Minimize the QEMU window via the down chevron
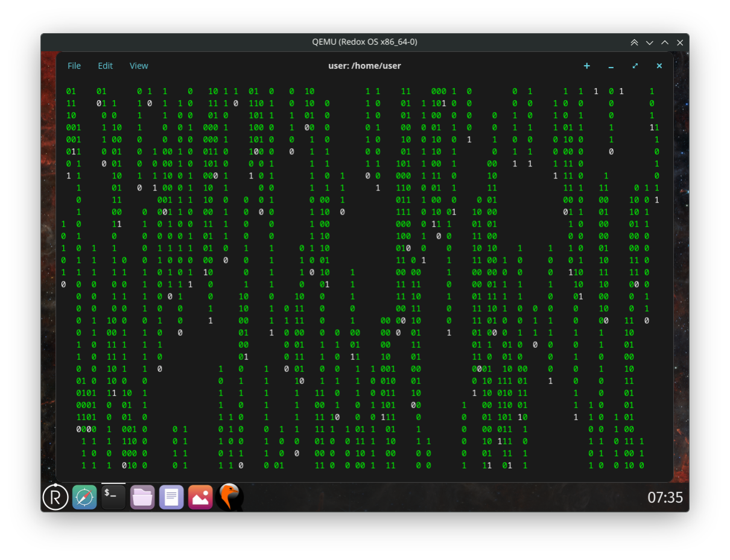Viewport: 730px width, 560px height. [650, 42]
